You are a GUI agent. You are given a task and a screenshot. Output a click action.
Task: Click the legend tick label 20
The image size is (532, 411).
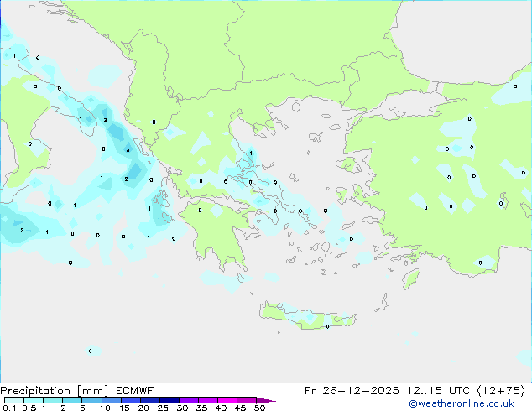pyautogui.click(x=143, y=408)
